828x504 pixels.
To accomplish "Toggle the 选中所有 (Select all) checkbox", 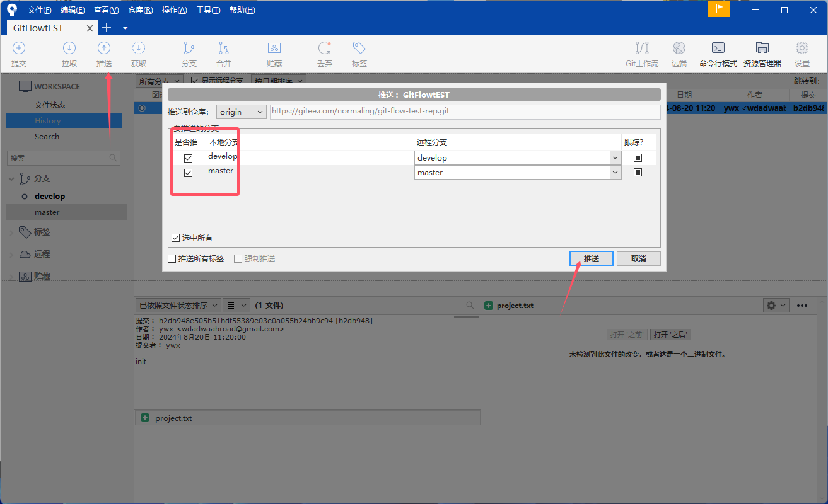I will (x=176, y=238).
